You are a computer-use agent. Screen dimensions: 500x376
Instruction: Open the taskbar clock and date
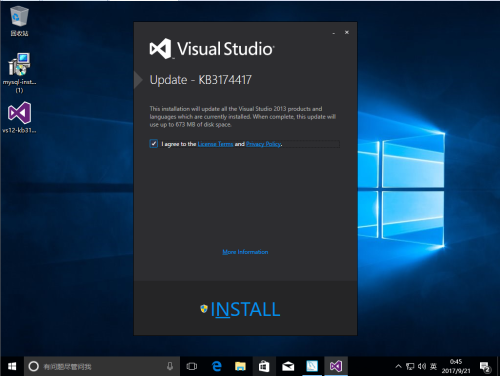coord(456,366)
